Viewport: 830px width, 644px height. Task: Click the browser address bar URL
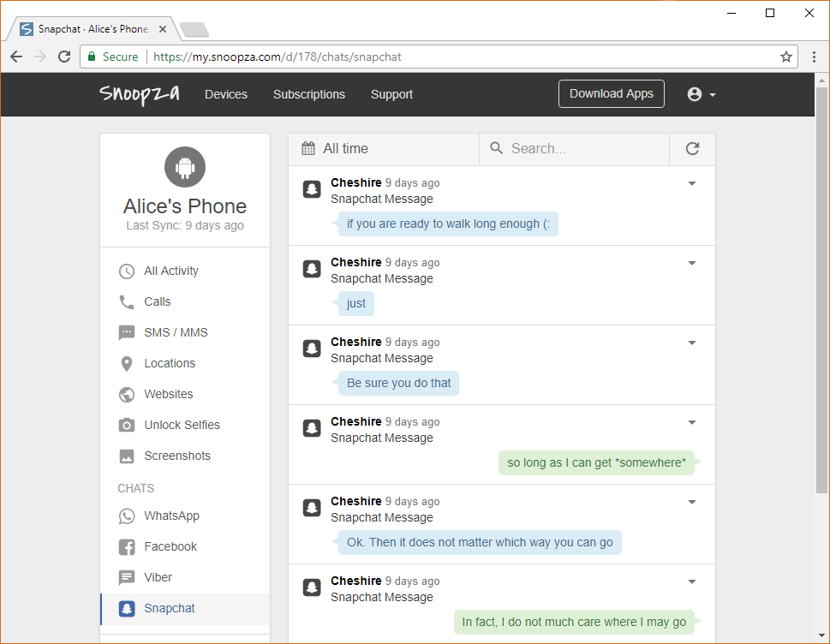(x=278, y=57)
